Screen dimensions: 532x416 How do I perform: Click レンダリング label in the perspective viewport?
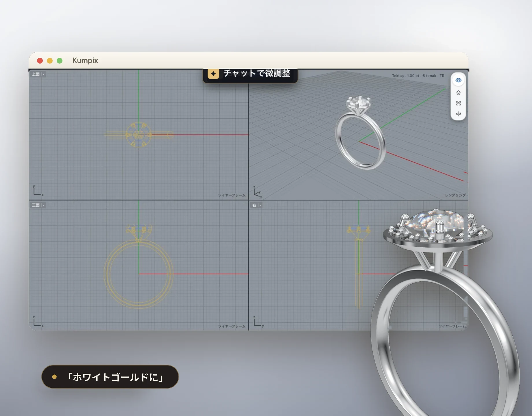[455, 195]
